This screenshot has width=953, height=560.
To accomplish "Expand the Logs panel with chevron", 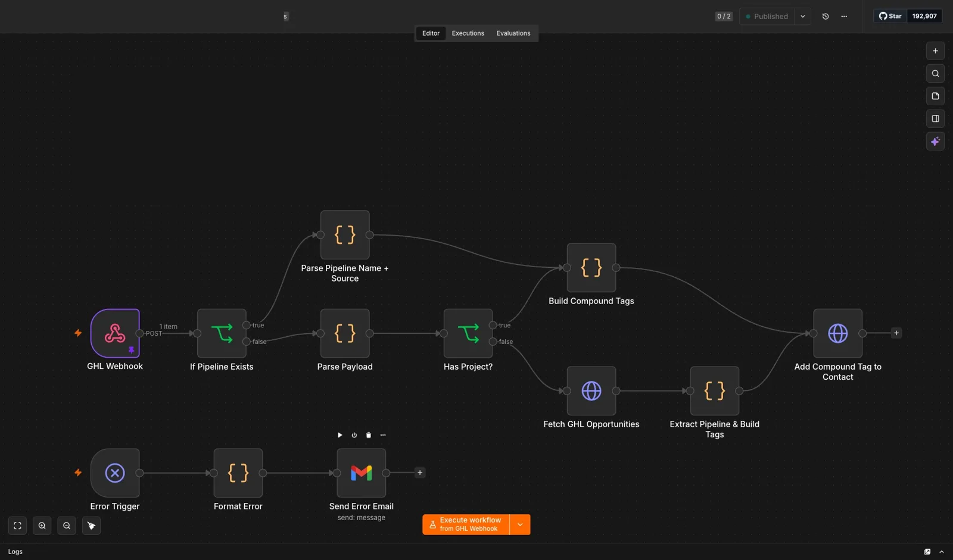I will click(x=942, y=552).
